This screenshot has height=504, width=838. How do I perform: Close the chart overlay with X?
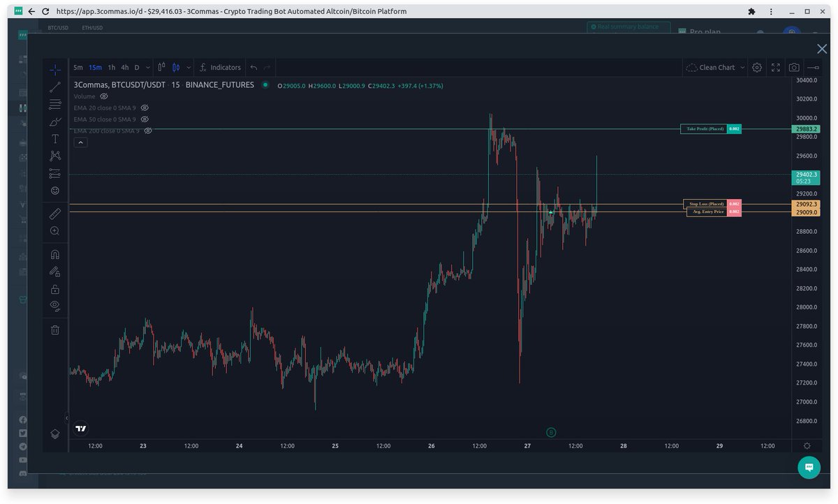coord(822,48)
